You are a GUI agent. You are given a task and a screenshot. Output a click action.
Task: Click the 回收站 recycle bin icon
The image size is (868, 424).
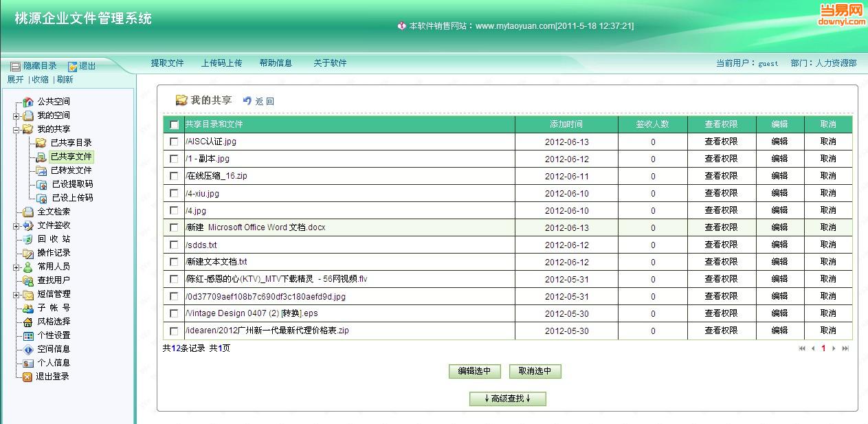pyautogui.click(x=28, y=239)
